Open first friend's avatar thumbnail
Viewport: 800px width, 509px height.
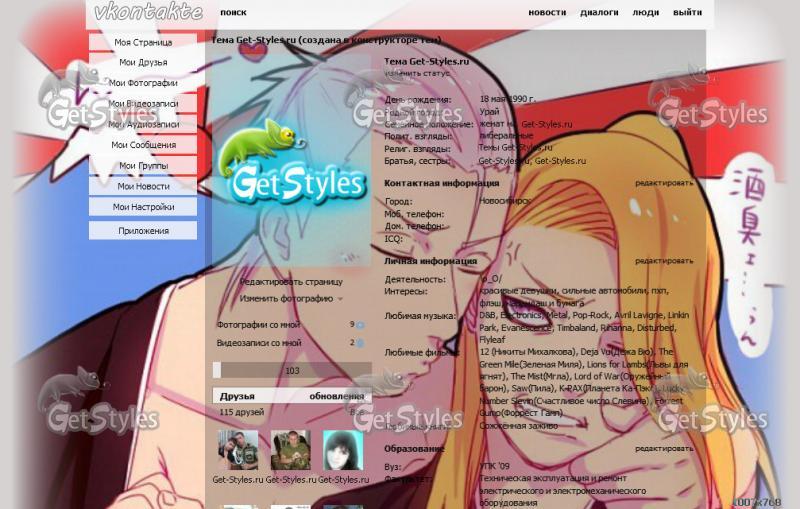pos(238,450)
